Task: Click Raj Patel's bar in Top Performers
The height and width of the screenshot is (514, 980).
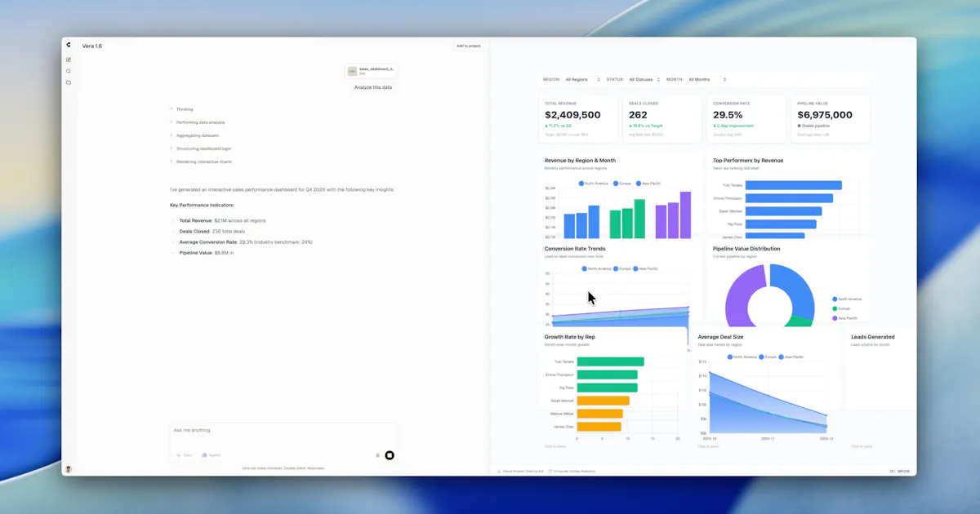Action: pos(781,224)
